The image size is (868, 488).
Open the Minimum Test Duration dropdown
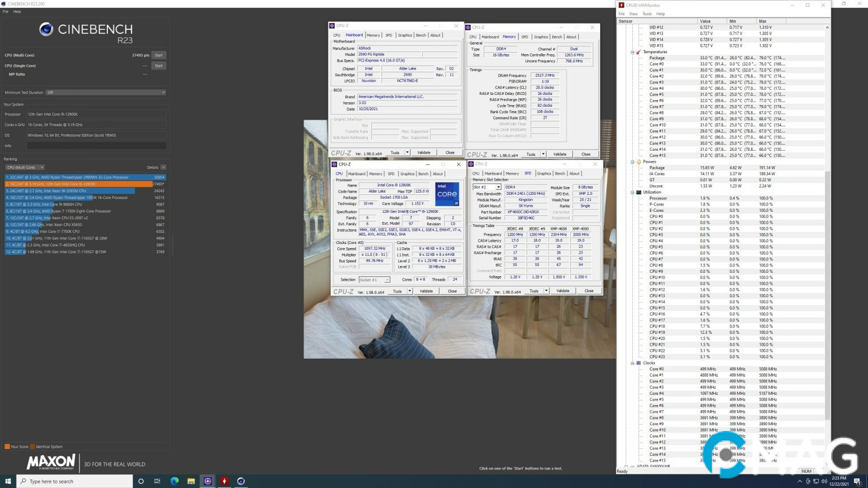click(x=106, y=93)
